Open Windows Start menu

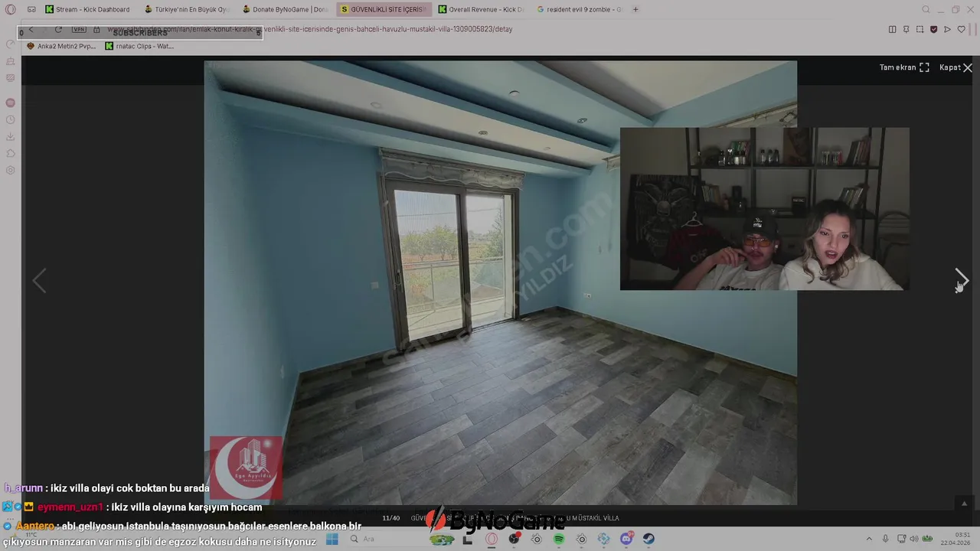(x=332, y=539)
